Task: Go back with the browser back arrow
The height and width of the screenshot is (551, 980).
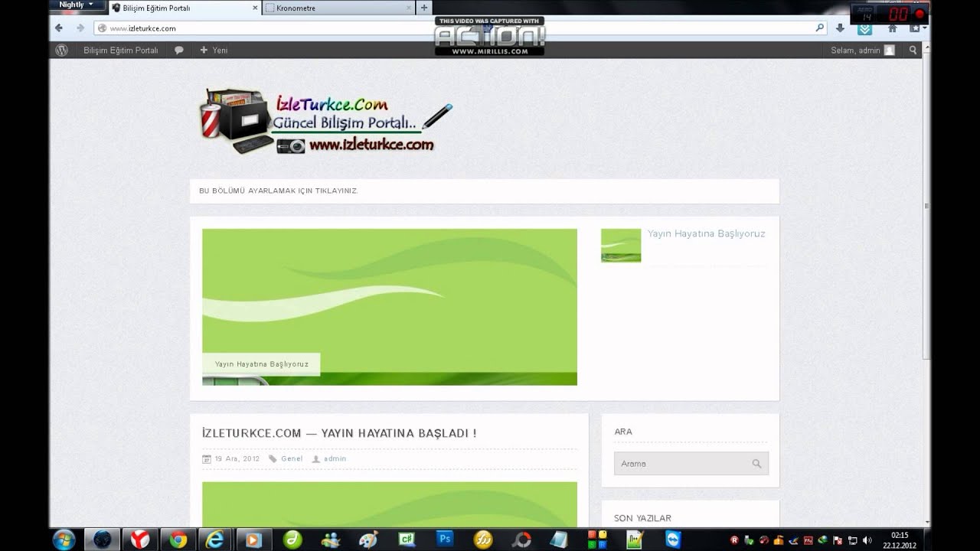Action: 59,28
